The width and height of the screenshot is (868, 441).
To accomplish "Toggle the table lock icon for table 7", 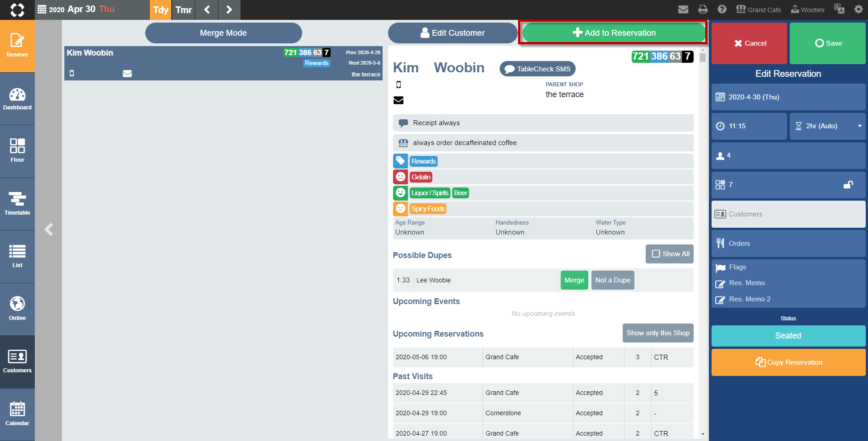I will (848, 184).
